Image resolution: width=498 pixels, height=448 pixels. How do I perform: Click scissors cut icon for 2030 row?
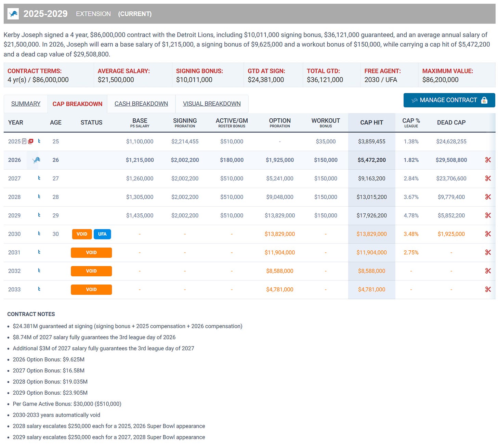(x=488, y=234)
